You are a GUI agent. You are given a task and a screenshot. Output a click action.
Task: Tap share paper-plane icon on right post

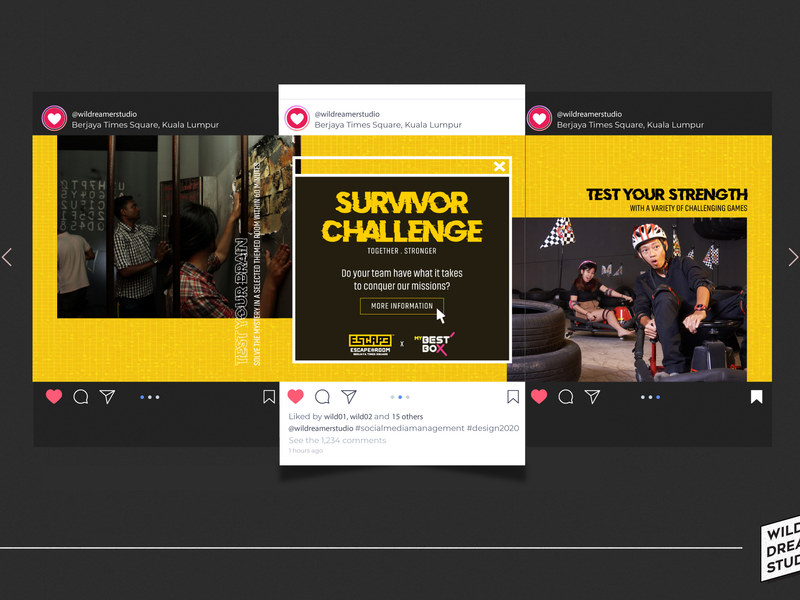pyautogui.click(x=592, y=396)
